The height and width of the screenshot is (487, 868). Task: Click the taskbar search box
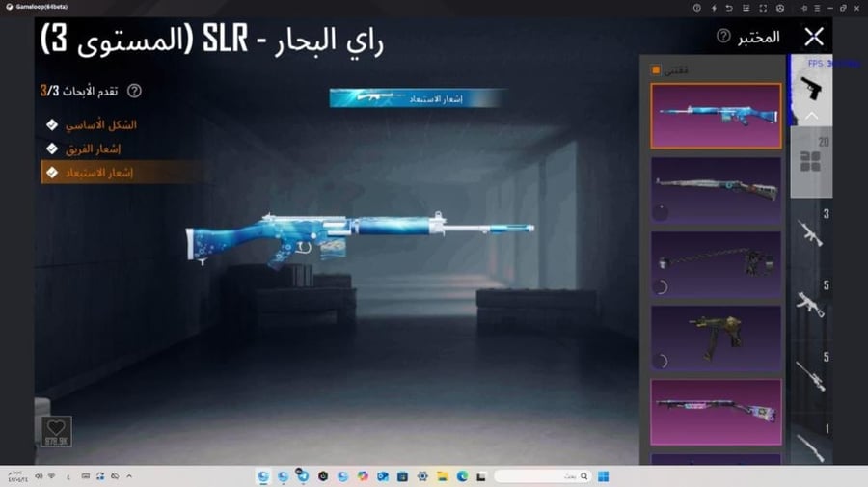(542, 476)
